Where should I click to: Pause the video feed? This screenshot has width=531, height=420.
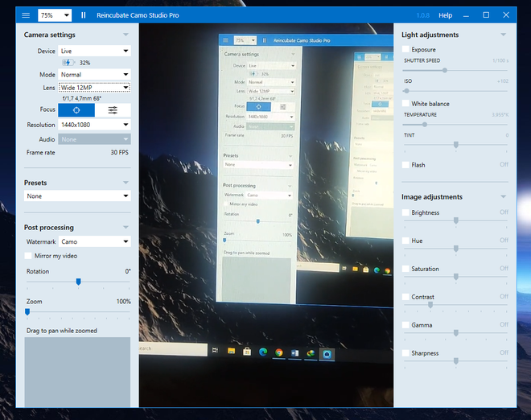point(84,15)
